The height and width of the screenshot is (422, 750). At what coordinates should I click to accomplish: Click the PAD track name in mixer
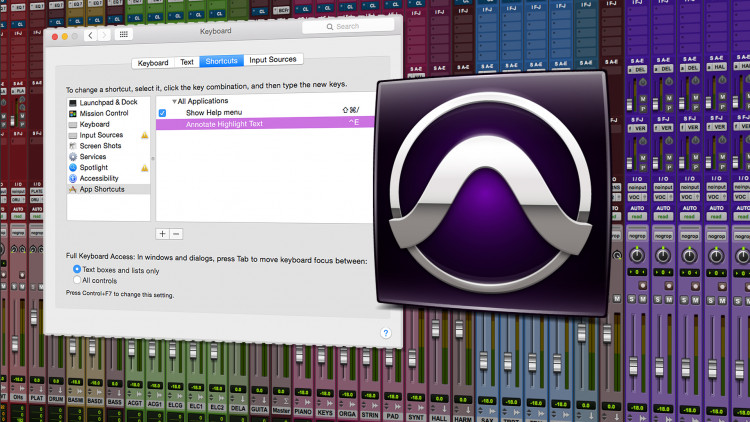click(x=393, y=416)
